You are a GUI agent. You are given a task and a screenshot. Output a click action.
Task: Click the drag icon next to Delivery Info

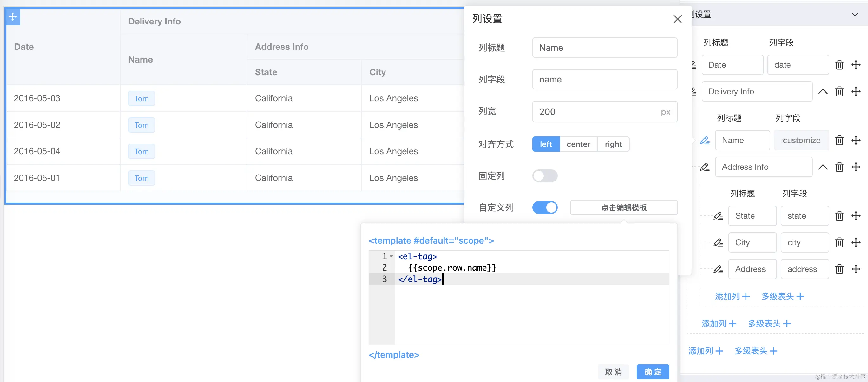pos(857,91)
